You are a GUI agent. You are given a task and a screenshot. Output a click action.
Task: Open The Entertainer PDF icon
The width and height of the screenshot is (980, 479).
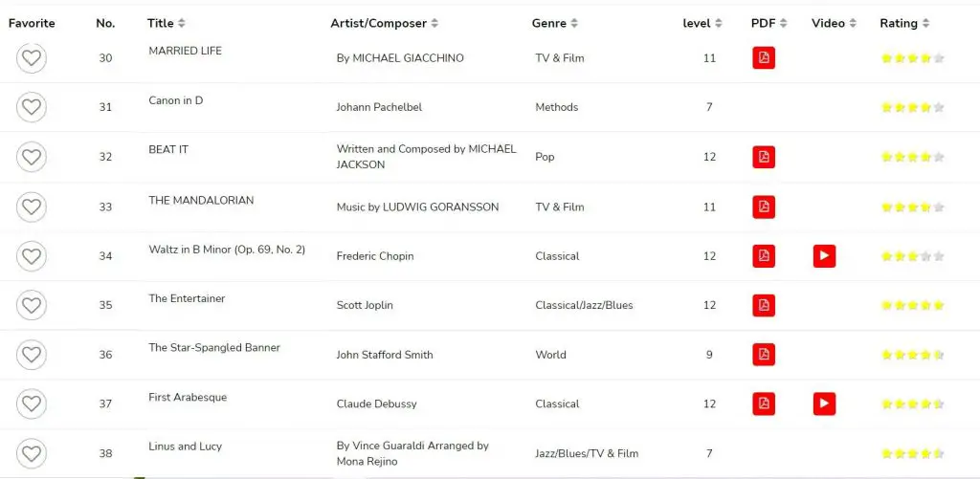tap(763, 305)
